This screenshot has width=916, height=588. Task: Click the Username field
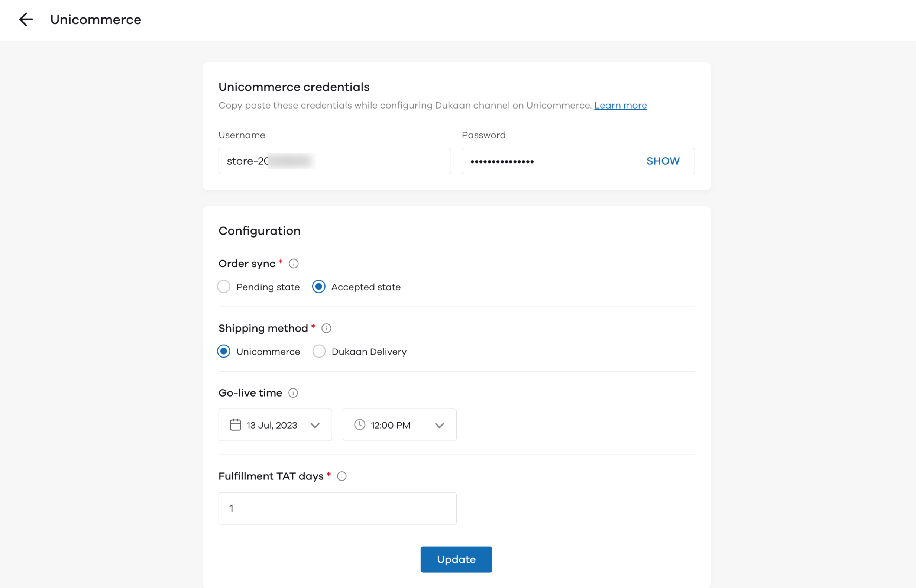point(335,161)
